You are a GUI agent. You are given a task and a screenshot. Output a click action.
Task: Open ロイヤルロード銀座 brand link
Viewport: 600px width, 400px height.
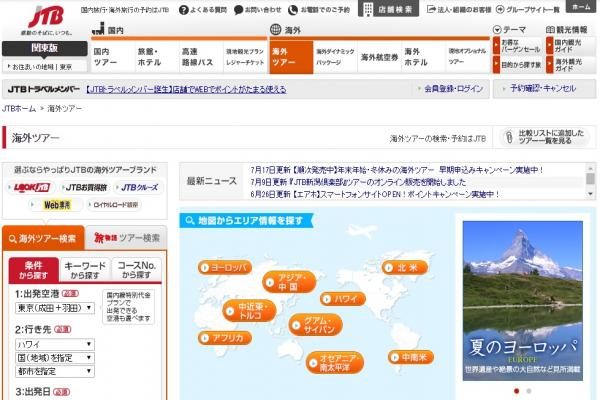[x=114, y=205]
